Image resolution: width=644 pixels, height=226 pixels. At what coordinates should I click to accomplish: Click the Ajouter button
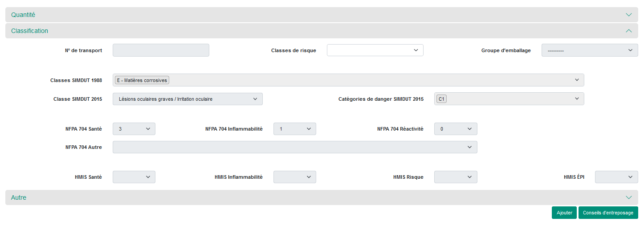click(564, 213)
